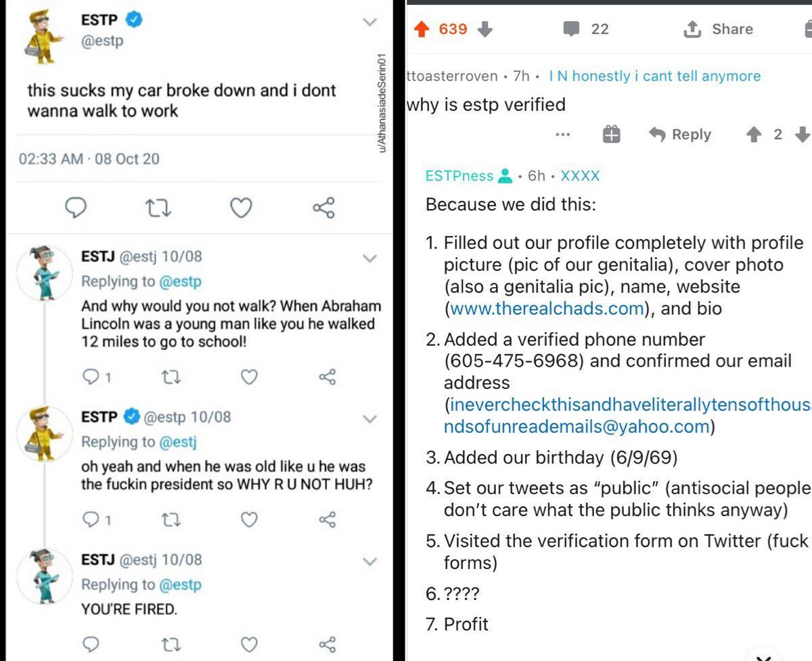
Task: Expand options on the top ESTP tweet
Action: point(369,22)
